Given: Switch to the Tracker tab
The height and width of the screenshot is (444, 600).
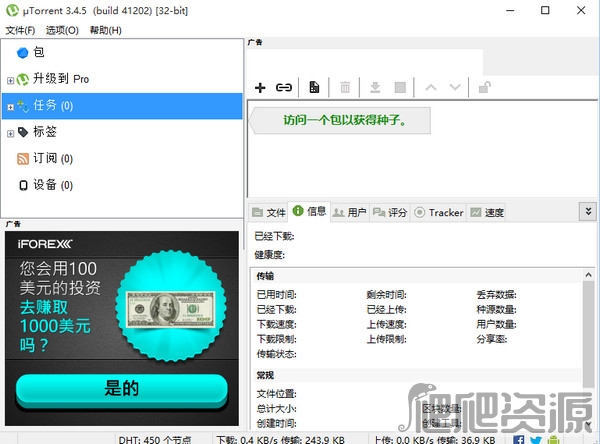Looking at the screenshot, I should coord(439,212).
